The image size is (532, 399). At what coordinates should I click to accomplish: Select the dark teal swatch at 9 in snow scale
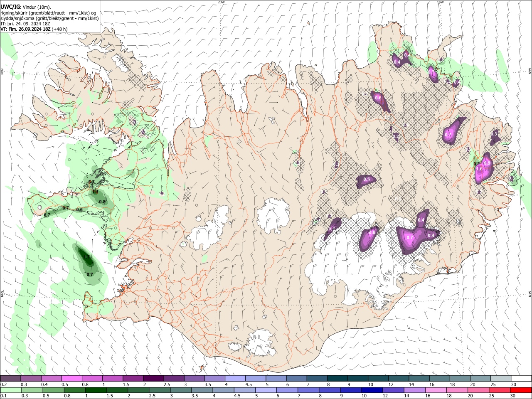point(357,379)
